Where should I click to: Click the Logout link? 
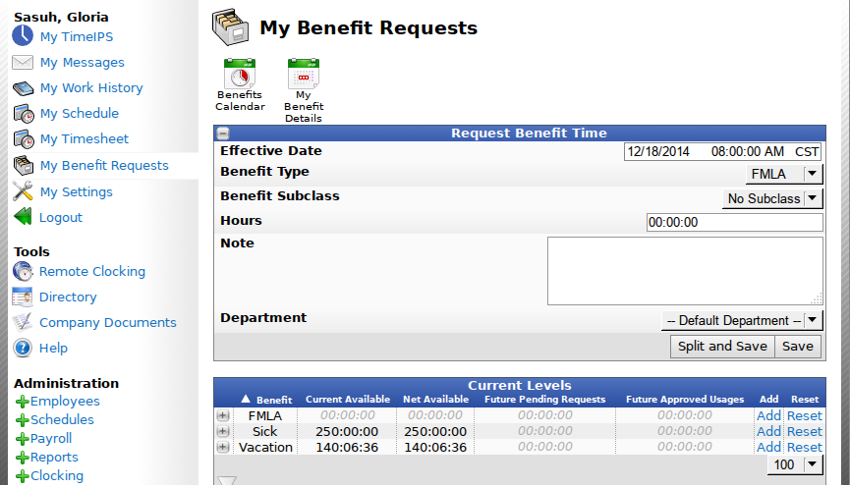(x=61, y=217)
